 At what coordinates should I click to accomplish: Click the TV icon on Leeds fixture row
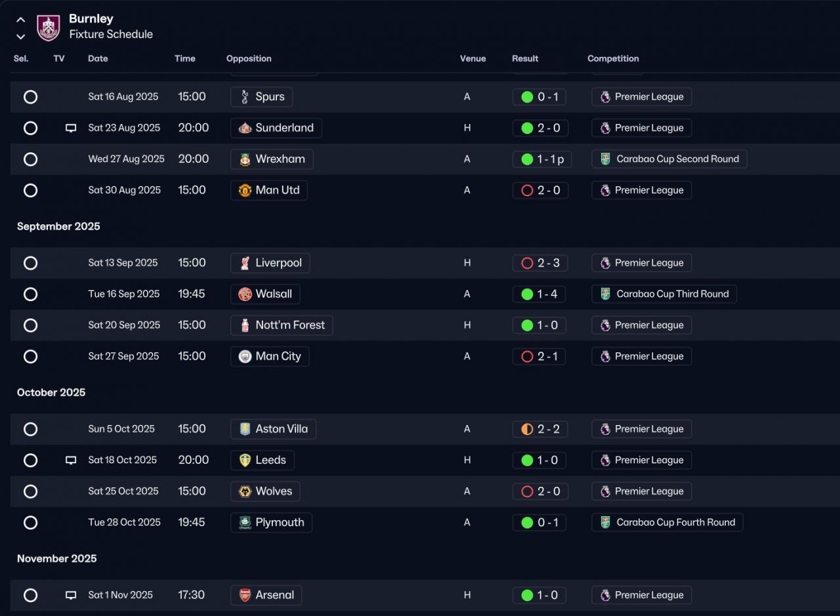pos(71,461)
